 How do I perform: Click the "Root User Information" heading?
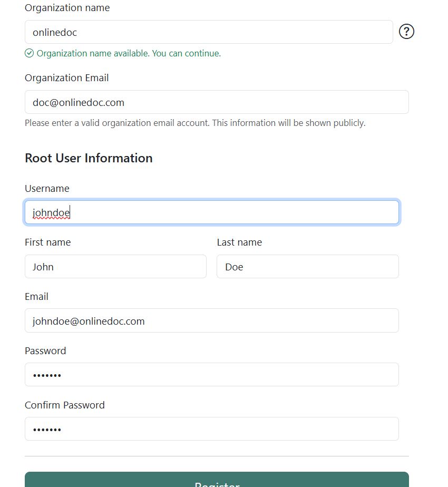click(x=89, y=158)
